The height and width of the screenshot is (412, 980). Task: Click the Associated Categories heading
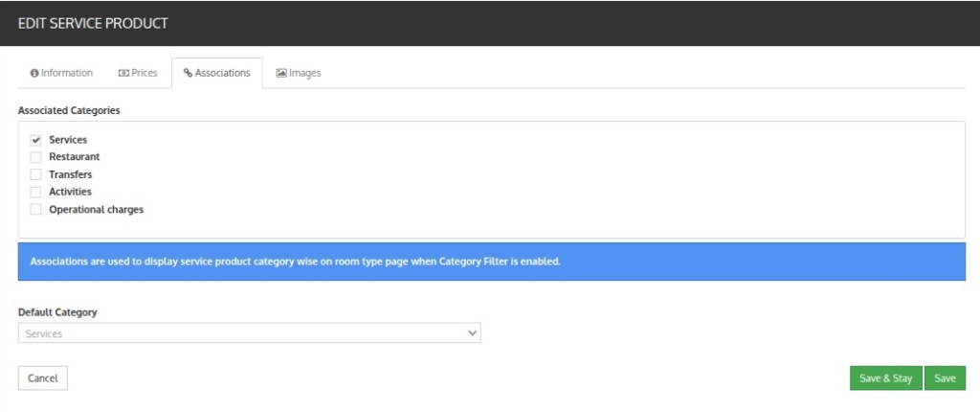69,110
